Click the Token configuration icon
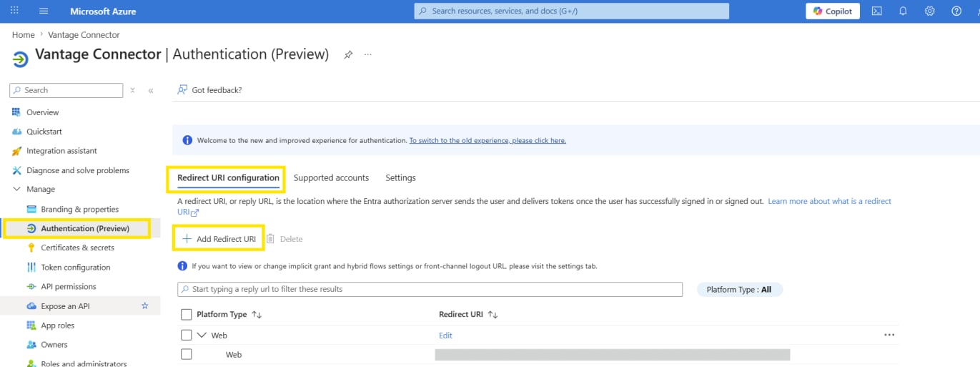This screenshot has width=980, height=367. pos(31,267)
